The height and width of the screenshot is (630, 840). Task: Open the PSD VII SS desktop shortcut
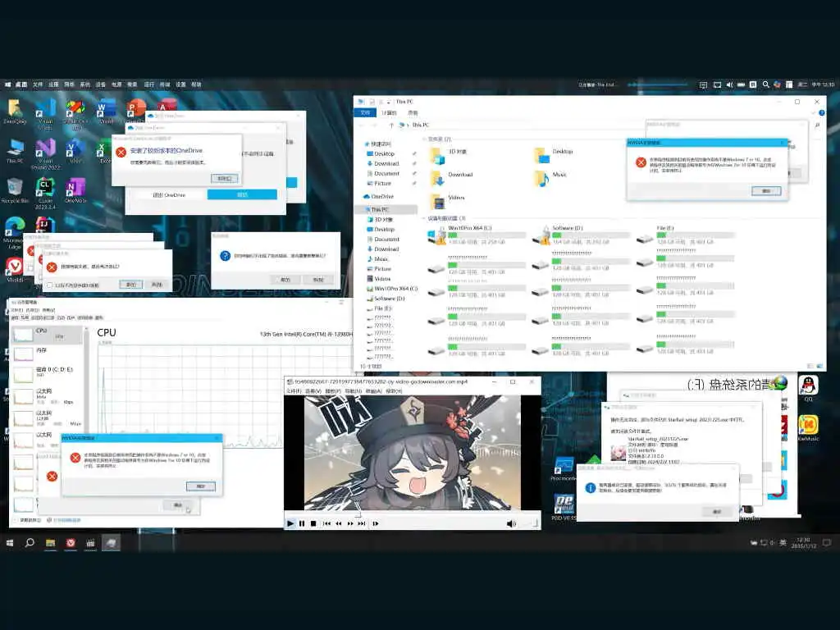coord(564,508)
